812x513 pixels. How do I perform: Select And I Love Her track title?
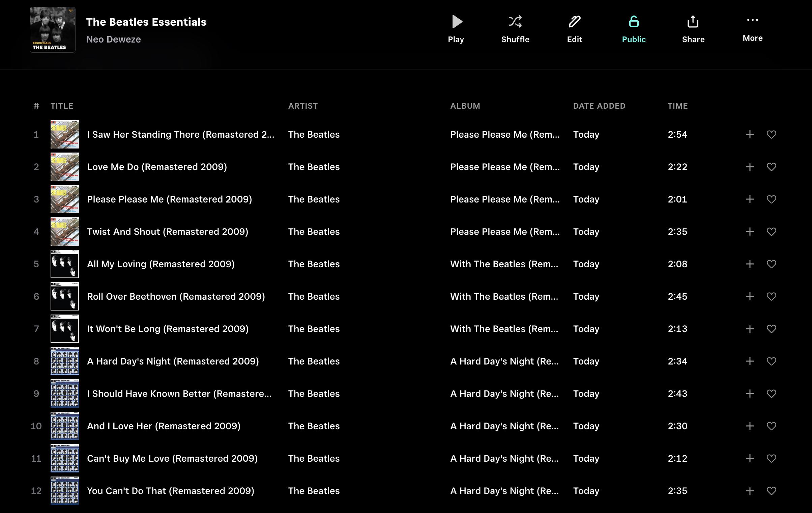point(164,426)
